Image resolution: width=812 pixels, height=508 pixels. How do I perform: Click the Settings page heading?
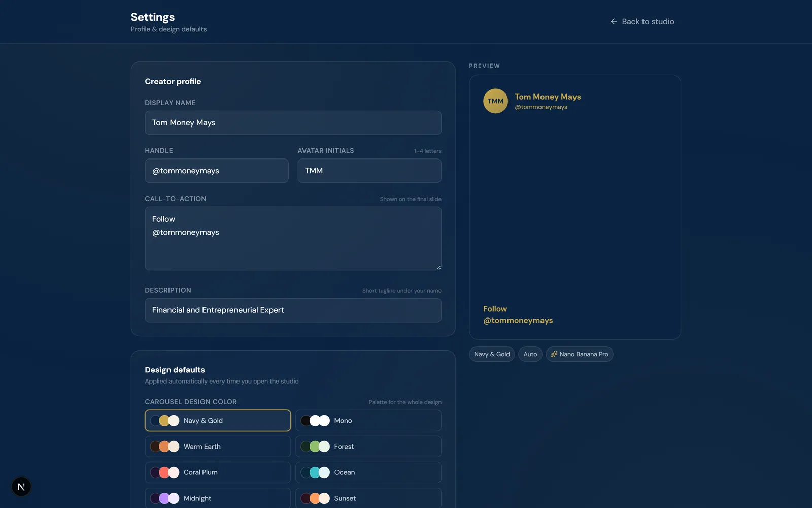point(153,17)
